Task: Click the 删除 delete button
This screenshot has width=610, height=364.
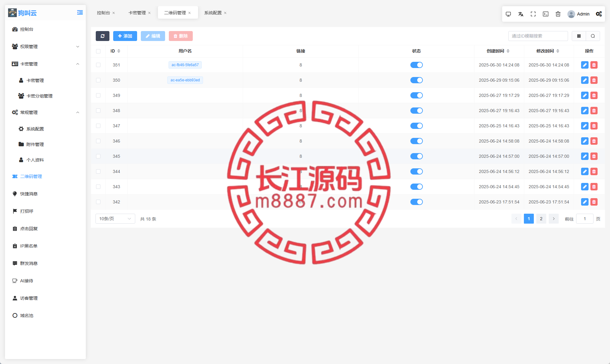Action: click(181, 36)
